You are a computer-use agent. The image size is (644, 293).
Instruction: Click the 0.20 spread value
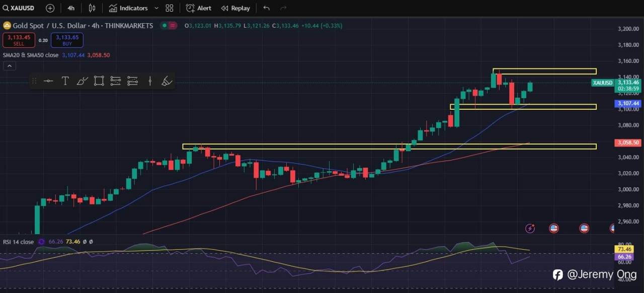click(43, 40)
